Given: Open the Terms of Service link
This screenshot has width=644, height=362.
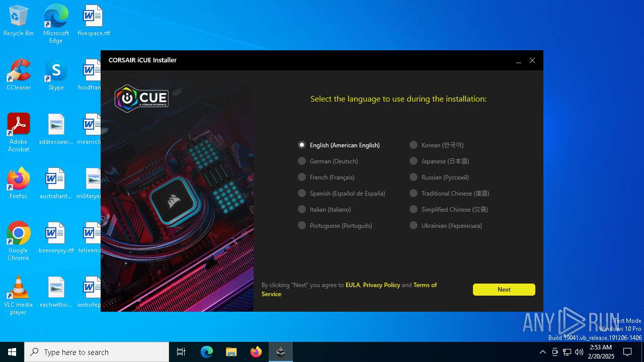Looking at the screenshot, I should pyautogui.click(x=425, y=285).
